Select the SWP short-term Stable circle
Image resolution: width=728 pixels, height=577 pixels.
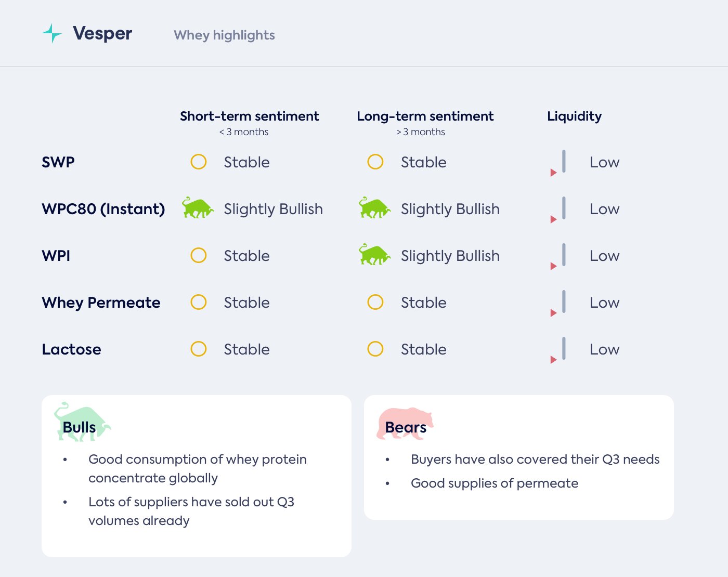tap(199, 162)
